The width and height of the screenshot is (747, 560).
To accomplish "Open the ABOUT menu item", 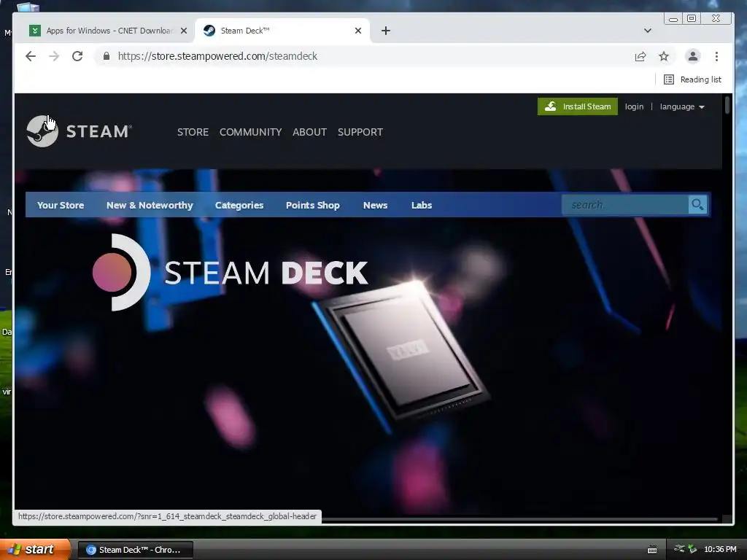I will [x=309, y=132].
